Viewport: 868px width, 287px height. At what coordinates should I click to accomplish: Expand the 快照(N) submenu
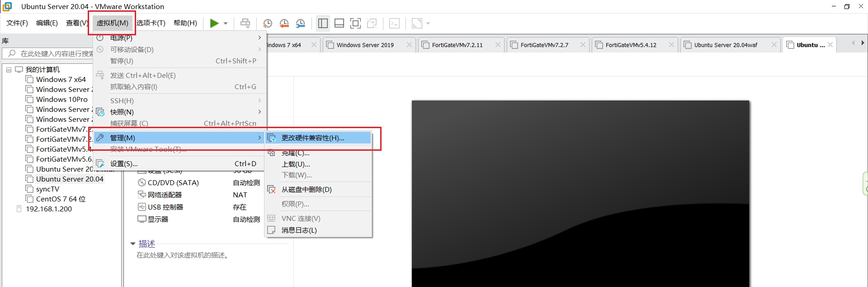click(122, 112)
